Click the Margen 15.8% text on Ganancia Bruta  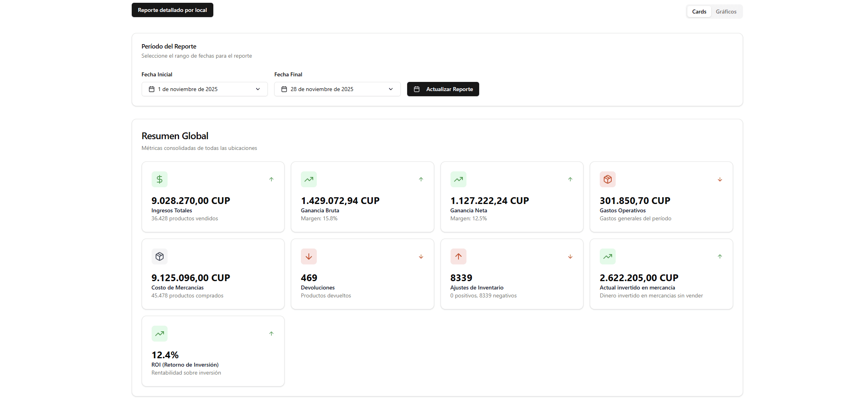319,218
